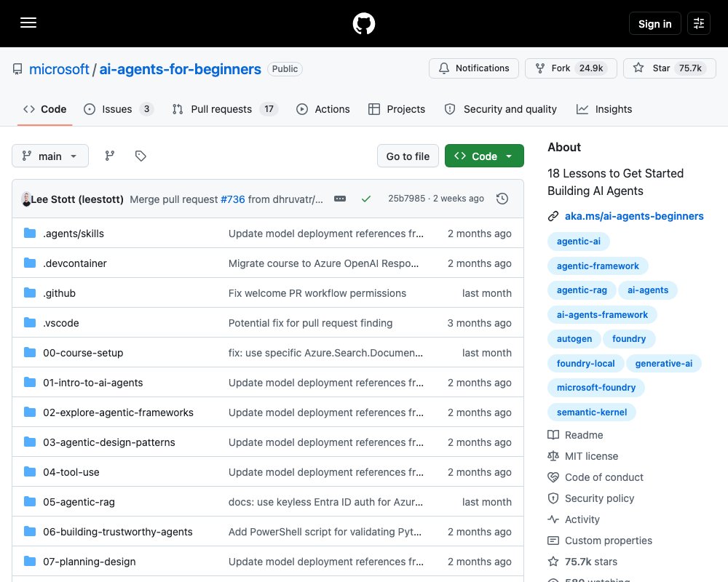The height and width of the screenshot is (582, 728).
Task: Open 'Fix welcome PR workflow permissions' commit
Action: click(317, 293)
